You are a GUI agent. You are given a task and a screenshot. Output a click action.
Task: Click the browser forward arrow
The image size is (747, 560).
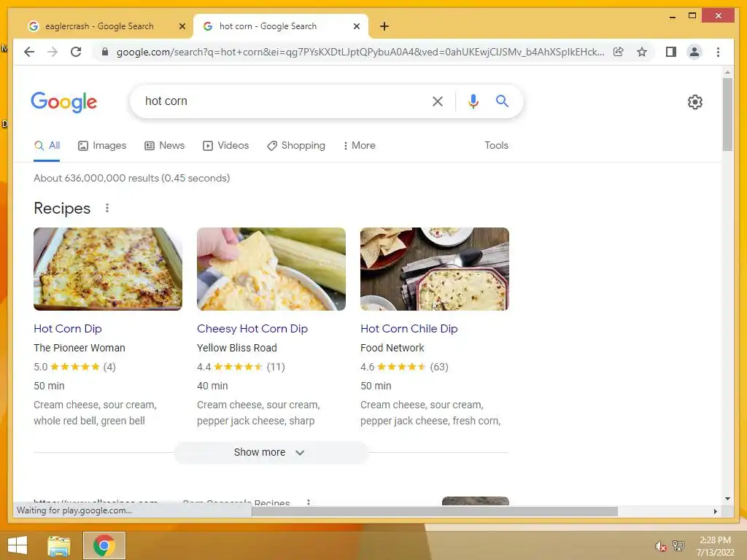53,52
